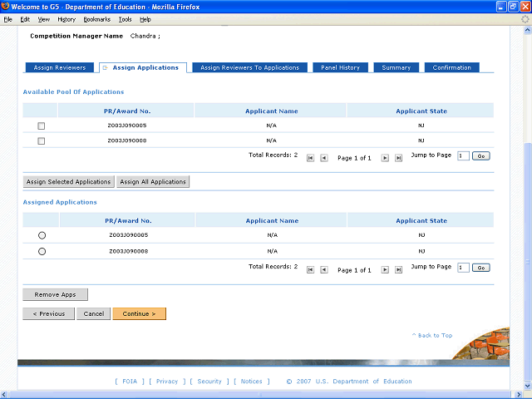532x399 pixels.
Task: Select radio button for assigned Z003J090005
Action: [x=42, y=236]
